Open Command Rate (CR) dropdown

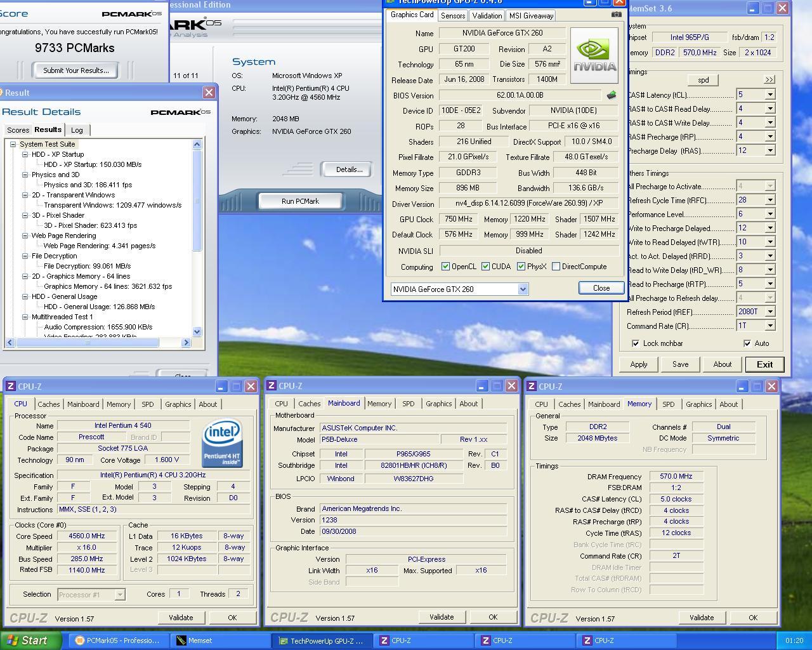point(770,326)
